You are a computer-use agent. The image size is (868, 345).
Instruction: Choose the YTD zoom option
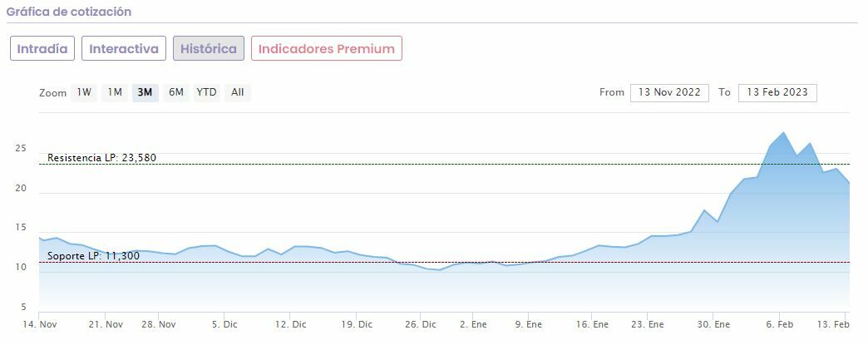pos(206,92)
